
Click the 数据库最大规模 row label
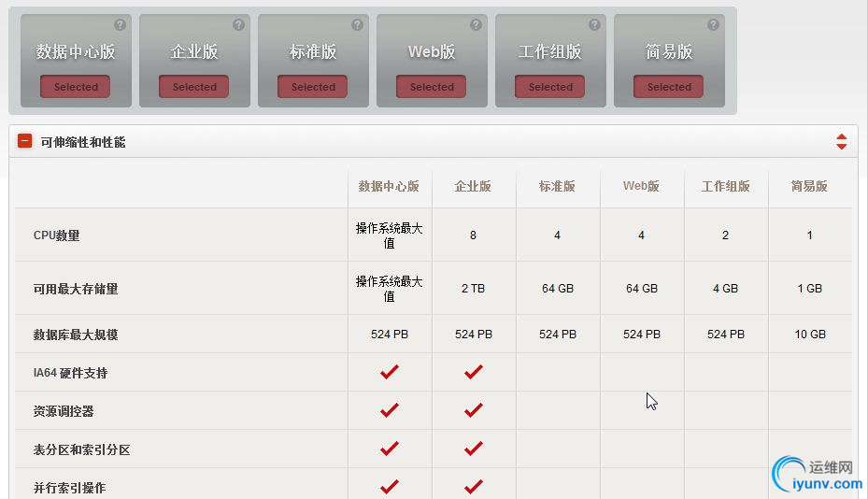pyautogui.click(x=76, y=335)
